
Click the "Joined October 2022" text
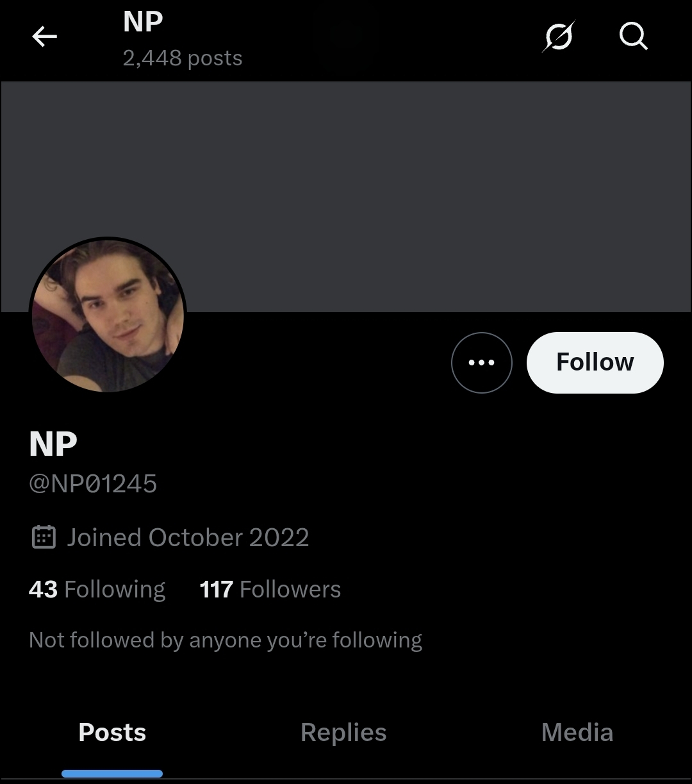pyautogui.click(x=188, y=537)
